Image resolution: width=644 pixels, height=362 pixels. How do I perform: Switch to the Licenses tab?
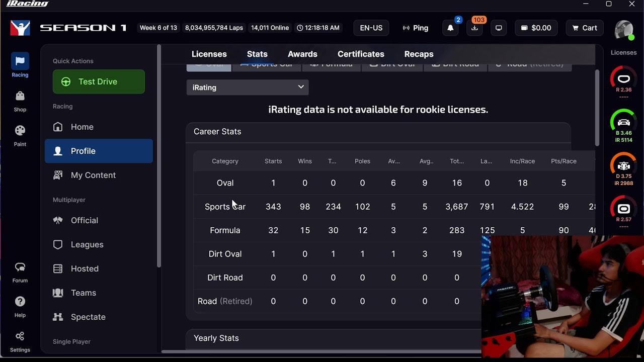(x=209, y=54)
